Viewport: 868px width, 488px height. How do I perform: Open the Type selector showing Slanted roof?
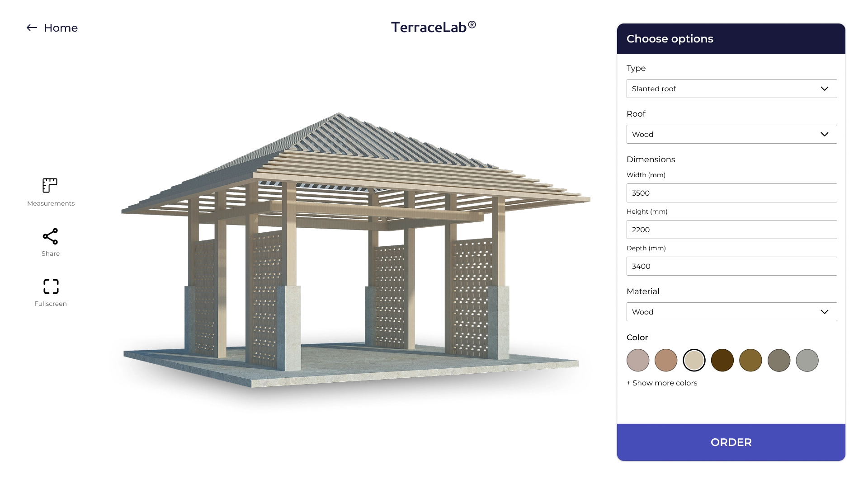click(x=731, y=89)
